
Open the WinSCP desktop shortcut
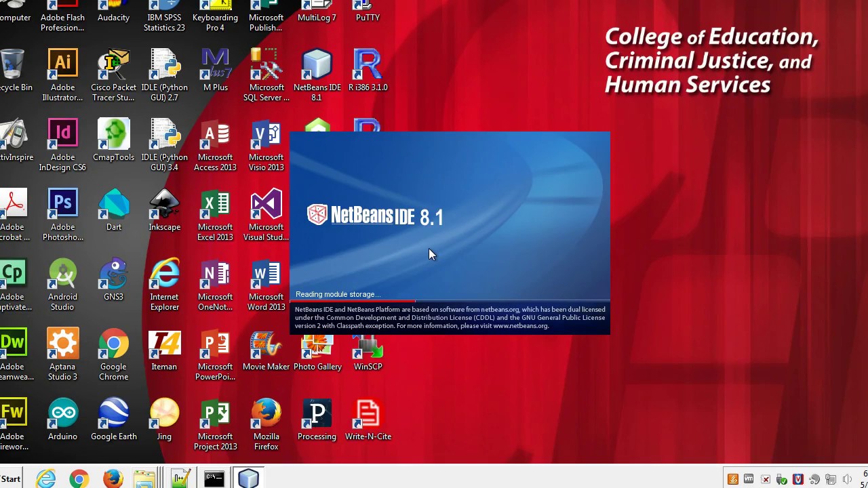[x=368, y=353]
